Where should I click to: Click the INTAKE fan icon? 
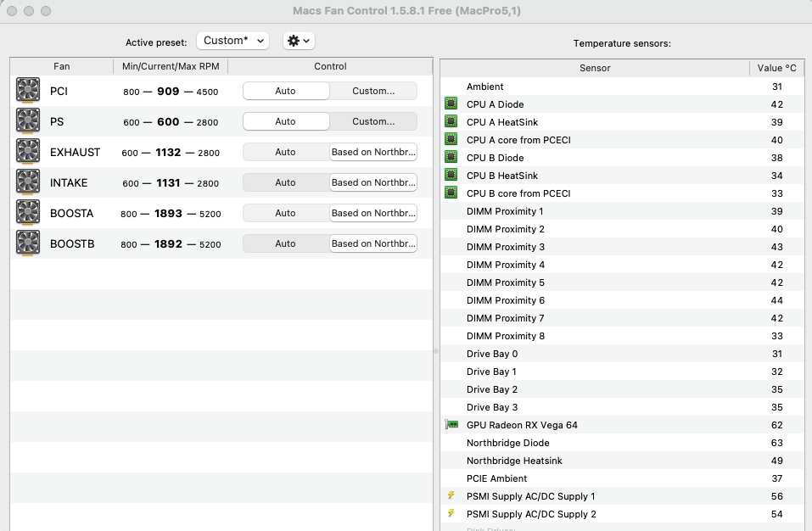(x=28, y=182)
